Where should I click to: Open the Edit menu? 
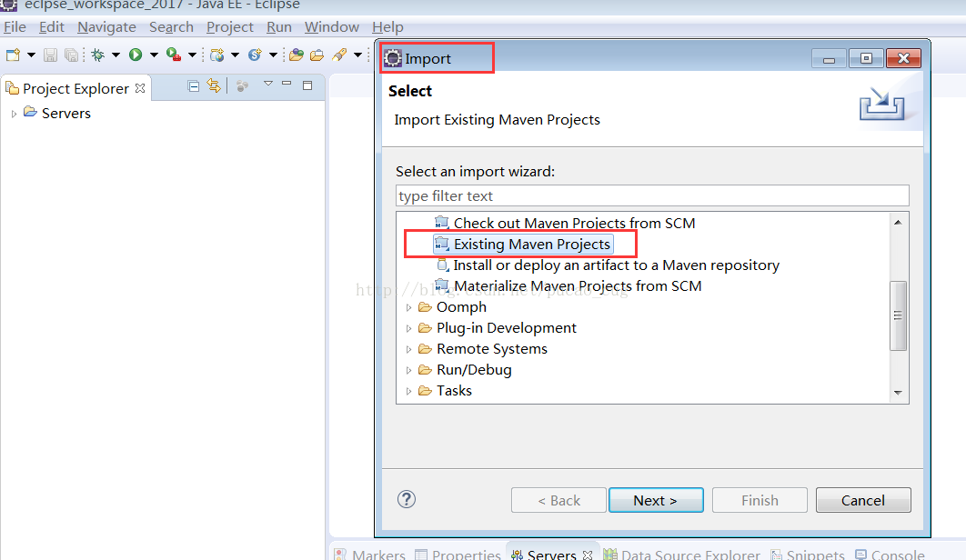tap(51, 27)
